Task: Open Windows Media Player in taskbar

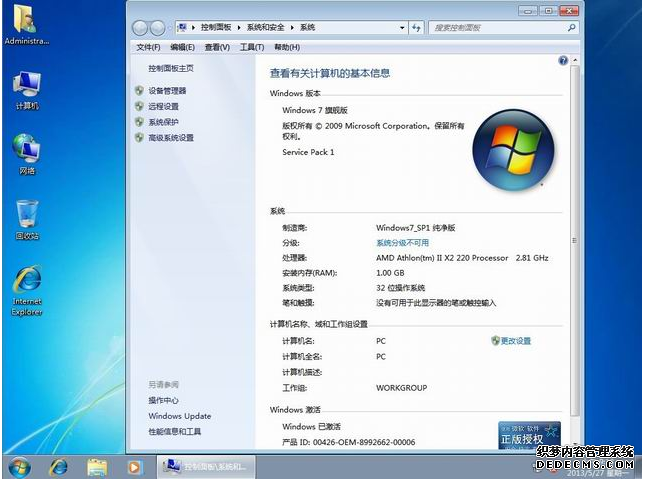Action: pos(135,467)
